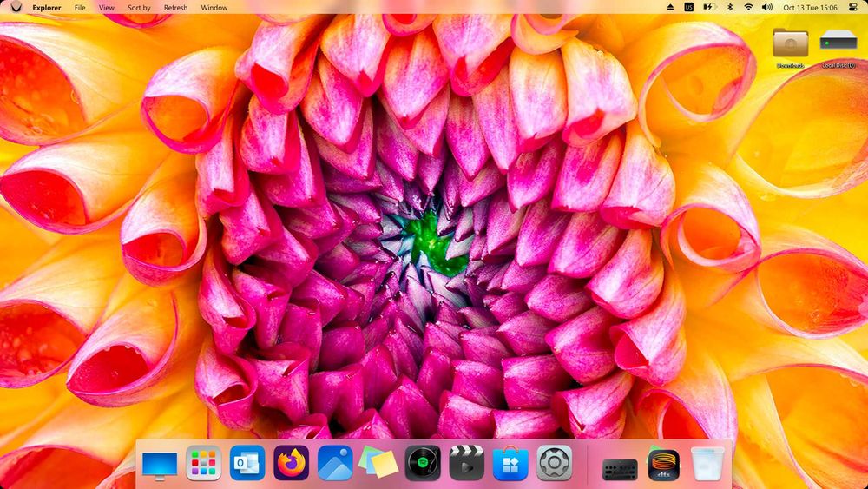Launch Outlook from the dock
This screenshot has height=489, width=868.
click(x=247, y=463)
